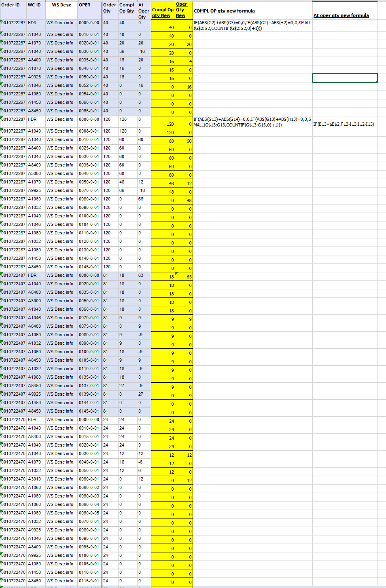Click OPER cell 0120-0-01

[89, 241]
